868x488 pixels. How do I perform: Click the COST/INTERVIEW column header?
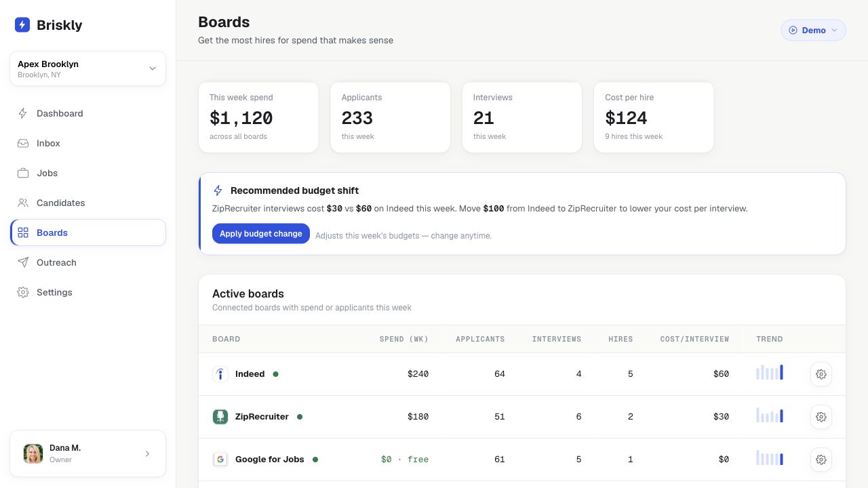(x=694, y=339)
